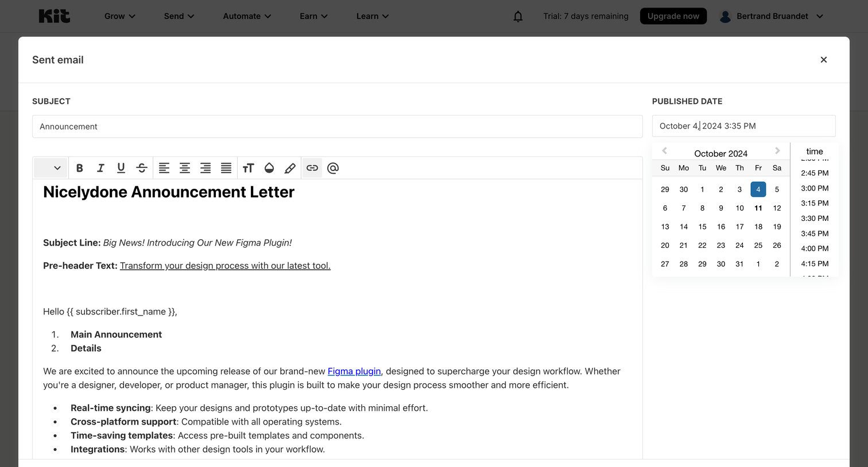Click the Cross-platform support bullet
This screenshot has height=467, width=868.
pos(206,422)
